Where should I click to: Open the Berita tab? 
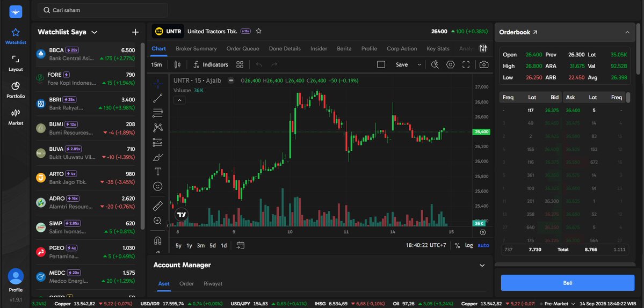344,48
